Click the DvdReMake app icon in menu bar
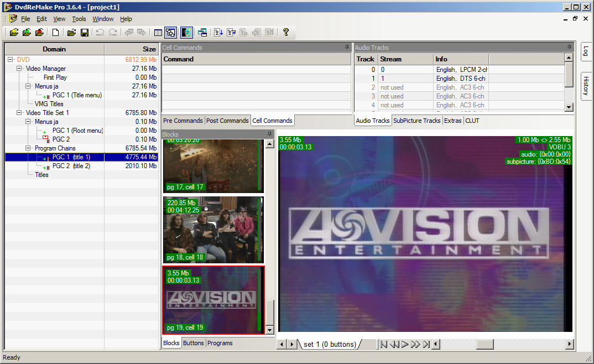The width and height of the screenshot is (594, 364). pyautogui.click(x=13, y=19)
